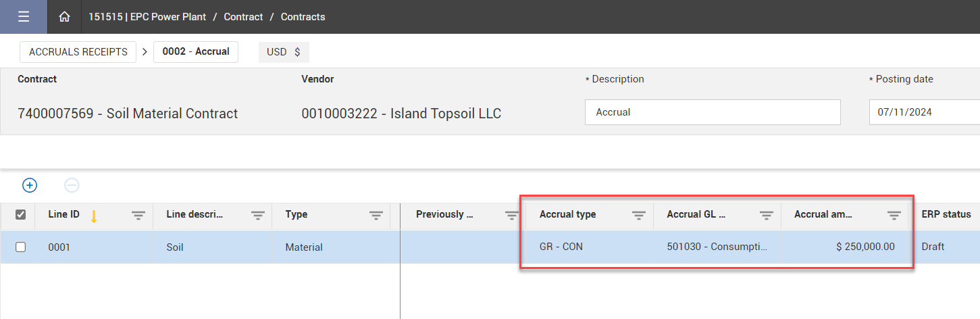980x319 pixels.
Task: Open filter for Accrual type column
Action: pyautogui.click(x=638, y=216)
